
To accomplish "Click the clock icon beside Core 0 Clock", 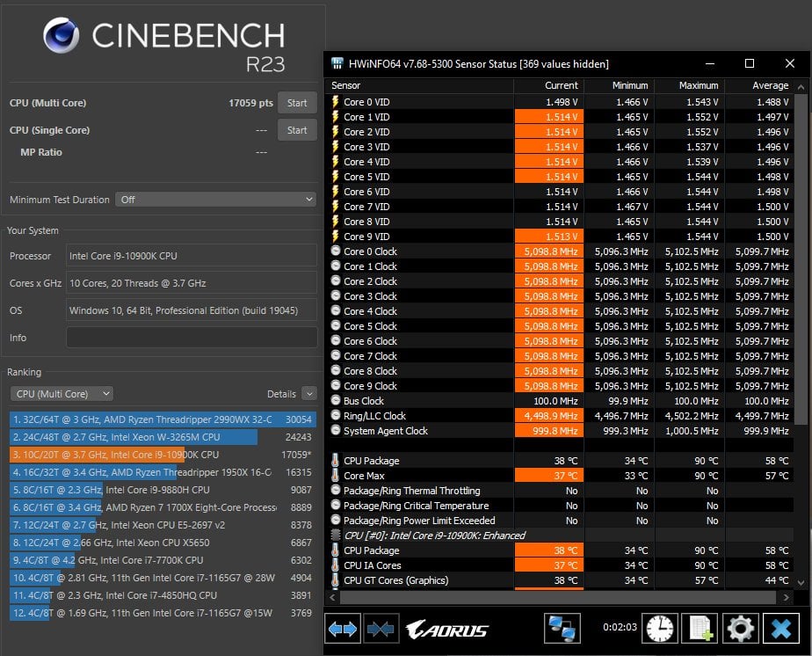I will click(336, 251).
